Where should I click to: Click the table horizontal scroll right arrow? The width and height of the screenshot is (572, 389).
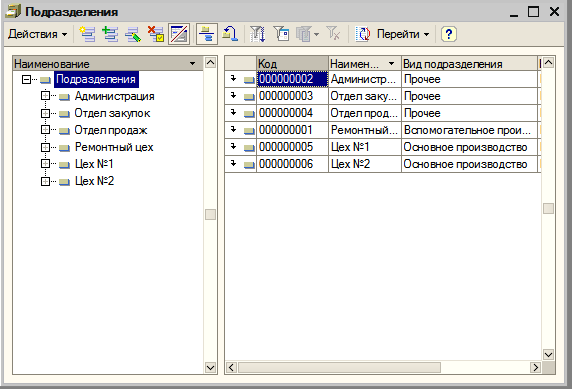(535, 367)
